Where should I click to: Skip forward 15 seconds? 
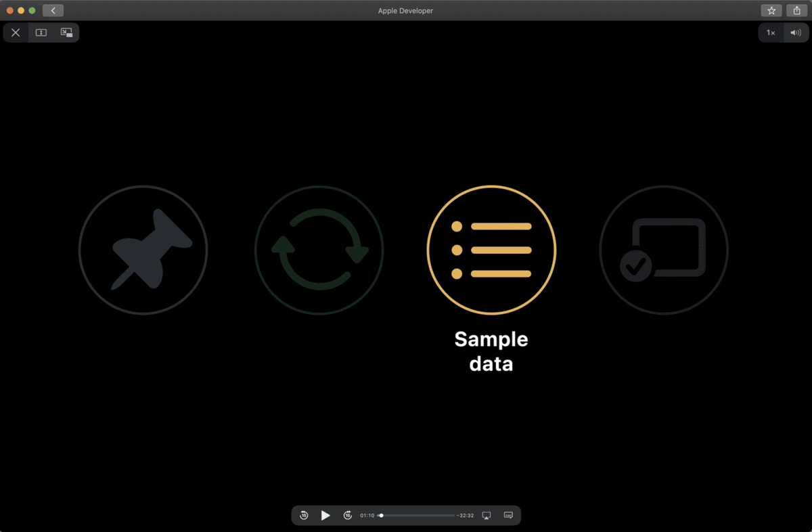348,516
